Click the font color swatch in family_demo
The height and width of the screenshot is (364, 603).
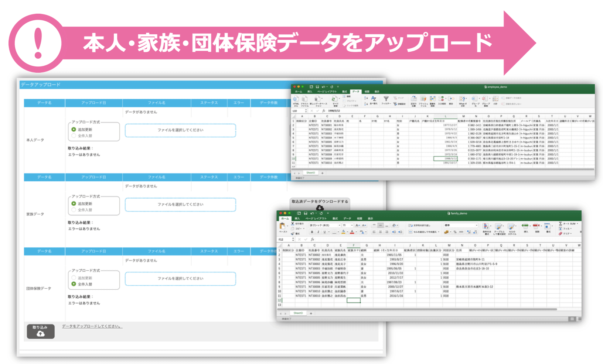pyautogui.click(x=352, y=232)
